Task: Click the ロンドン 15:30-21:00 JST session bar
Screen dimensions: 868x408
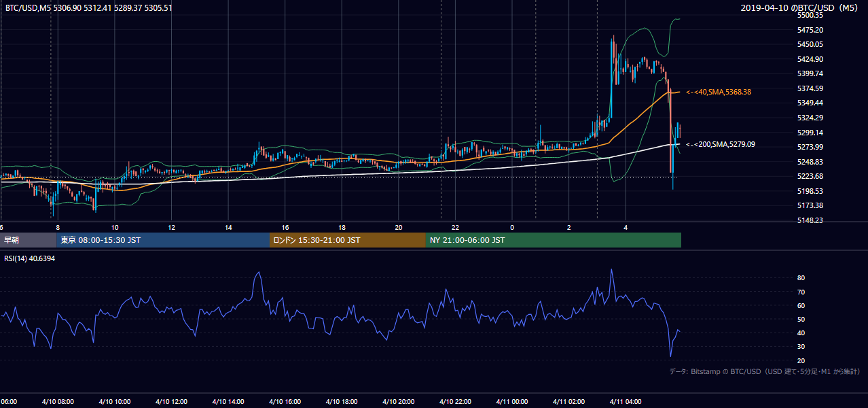Action: pyautogui.click(x=348, y=240)
